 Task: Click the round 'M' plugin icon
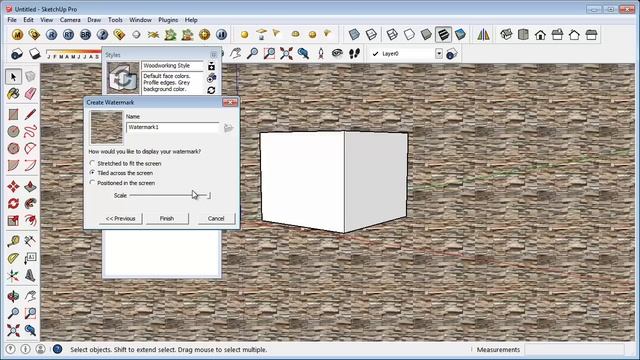click(x=18, y=35)
